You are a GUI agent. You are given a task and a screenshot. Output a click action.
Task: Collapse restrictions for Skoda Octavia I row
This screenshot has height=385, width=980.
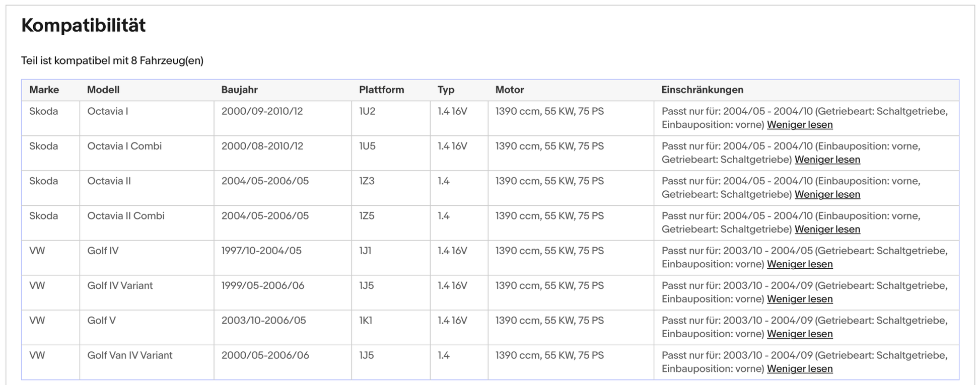click(799, 125)
